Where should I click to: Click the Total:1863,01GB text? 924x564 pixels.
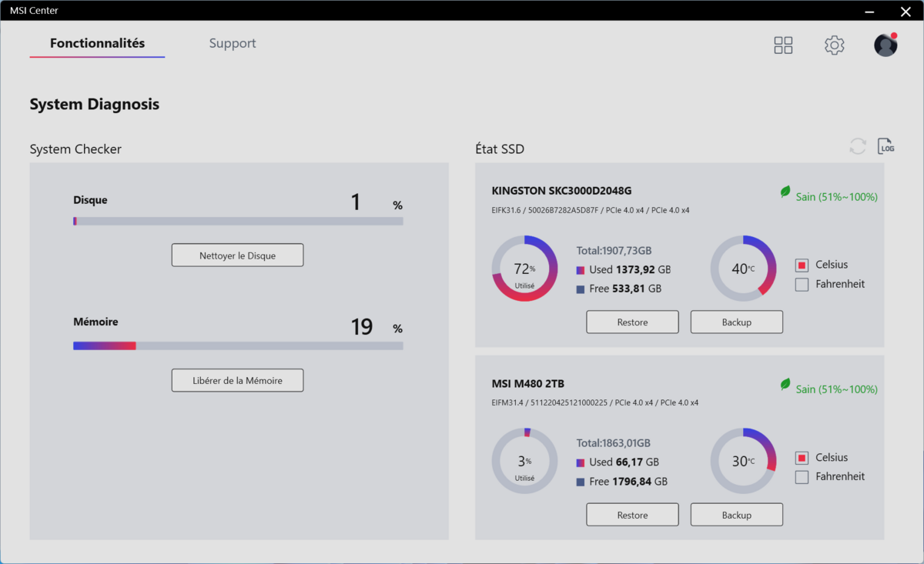click(x=614, y=443)
